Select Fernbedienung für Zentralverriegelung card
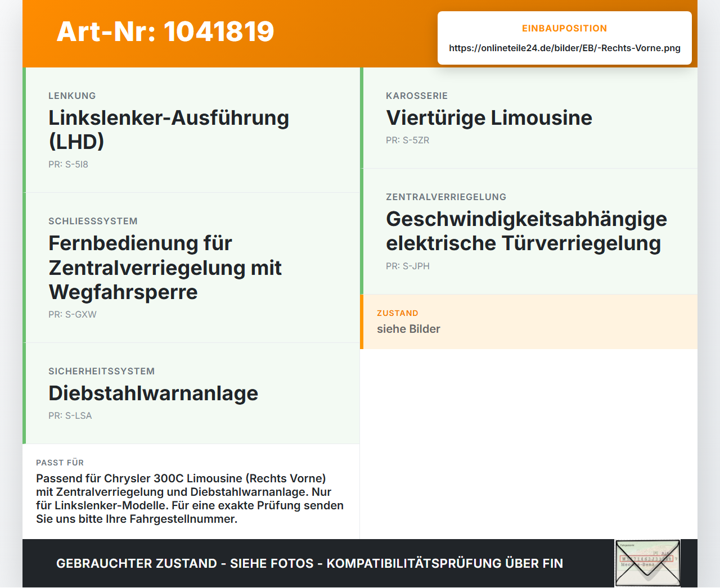This screenshot has height=588, width=720. tap(191, 268)
